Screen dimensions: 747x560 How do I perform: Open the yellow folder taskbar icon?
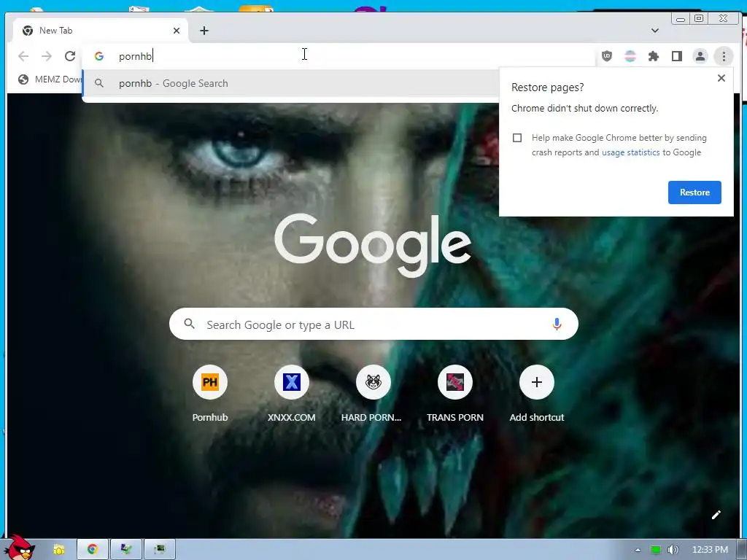[x=58, y=550]
